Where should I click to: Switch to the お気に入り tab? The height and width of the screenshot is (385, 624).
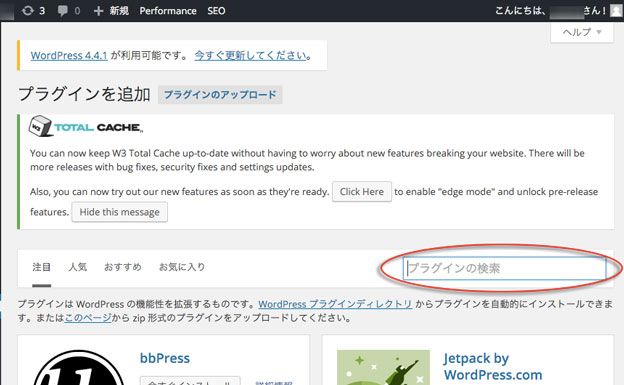click(182, 267)
